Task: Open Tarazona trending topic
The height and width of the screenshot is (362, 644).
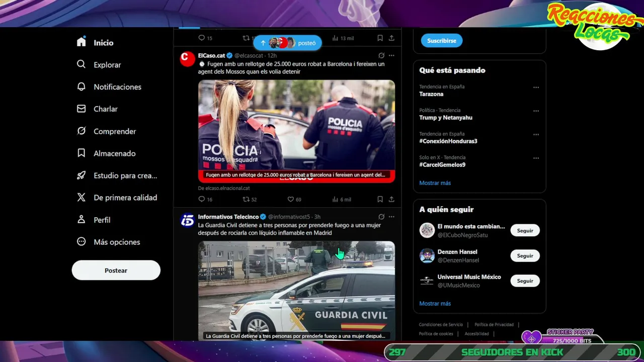Action: [431, 94]
